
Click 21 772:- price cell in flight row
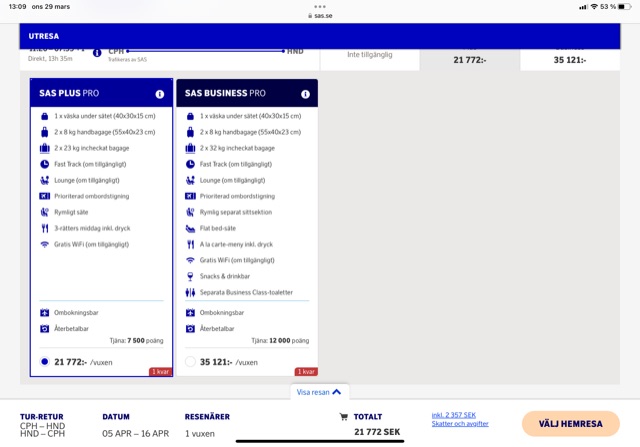pos(469,60)
